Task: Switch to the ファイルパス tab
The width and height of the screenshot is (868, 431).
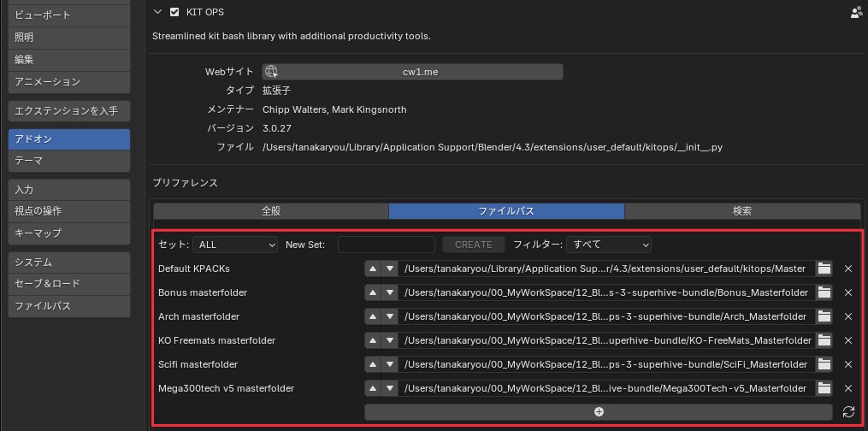Action: (506, 211)
